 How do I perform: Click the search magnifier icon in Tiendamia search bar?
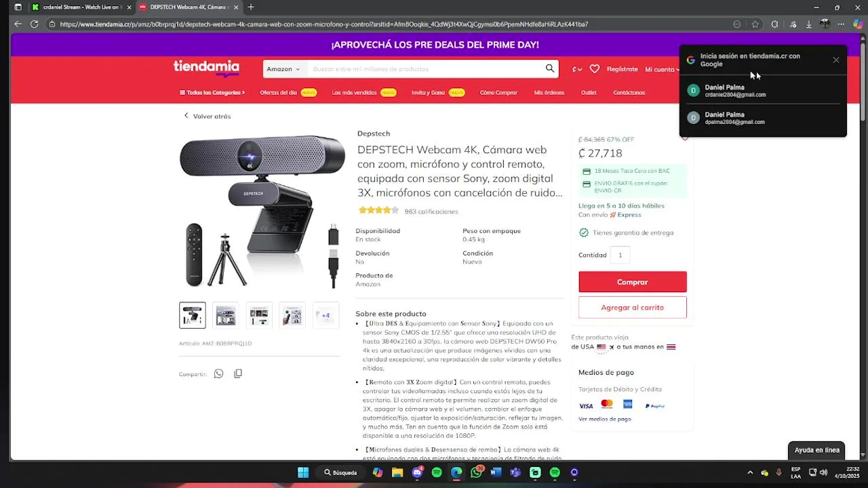coord(550,68)
